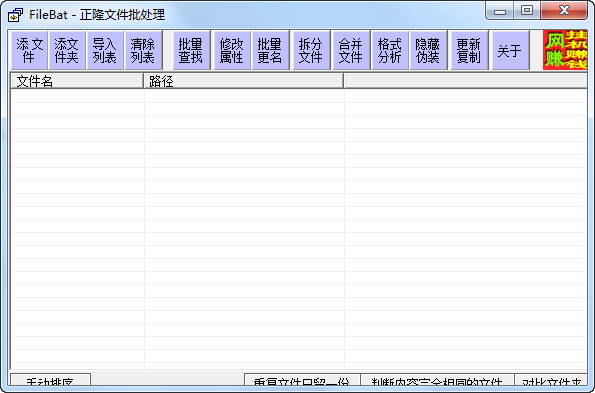The width and height of the screenshot is (595, 393).
Task: Minimize the FileBat window
Action: tap(500, 11)
